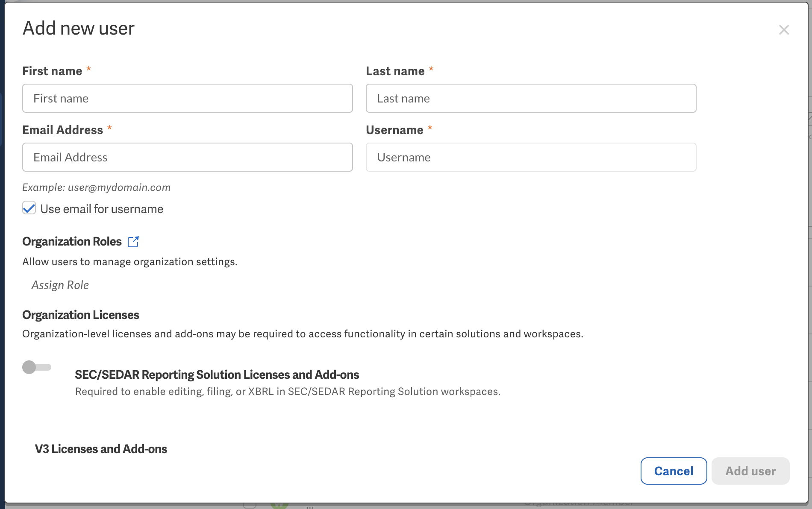Select the Email Address field

pos(188,157)
